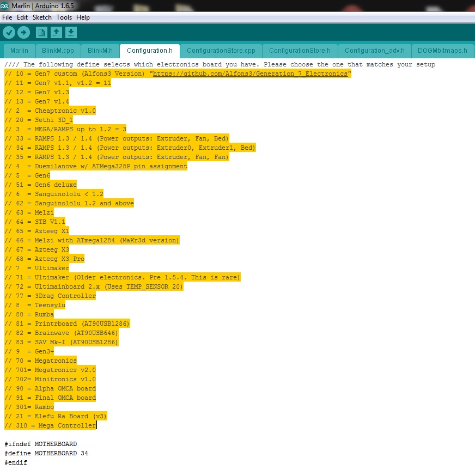Click the Alfons3 GitHub URL link
This screenshot has height=476, width=475.
point(251,74)
